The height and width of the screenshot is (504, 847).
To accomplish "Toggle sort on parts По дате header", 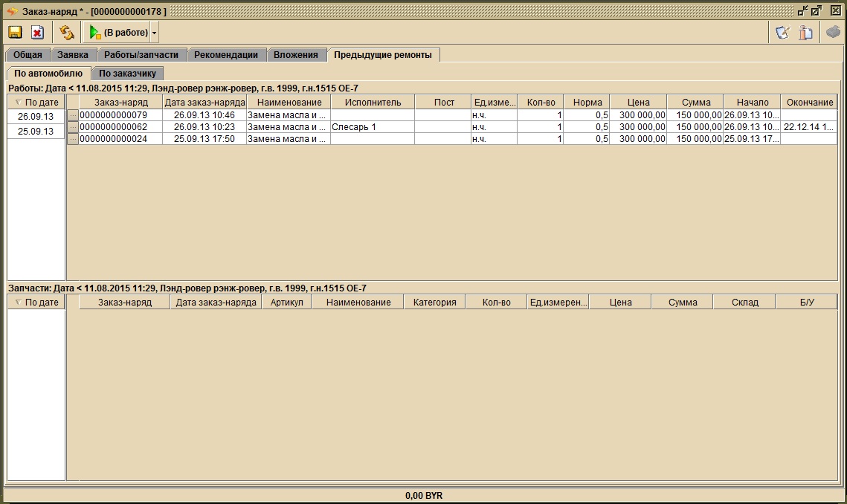I will coord(36,302).
